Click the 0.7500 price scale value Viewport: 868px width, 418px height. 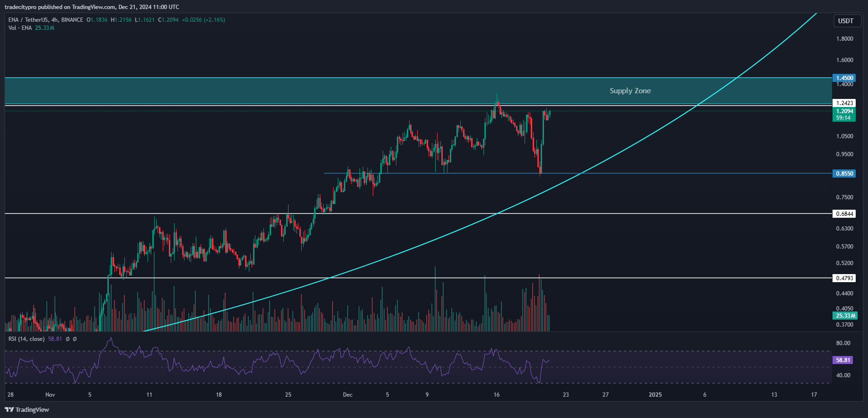845,197
